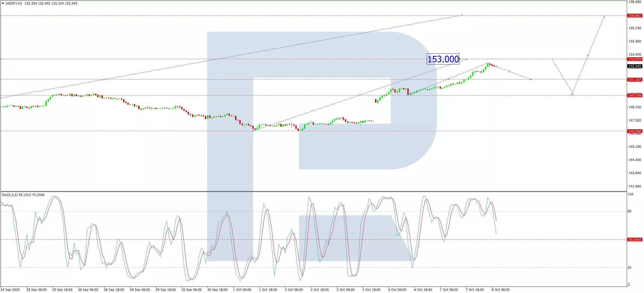Click the '1 Oct 06:00' time axis label
644x293 pixels.
(x=242, y=290)
